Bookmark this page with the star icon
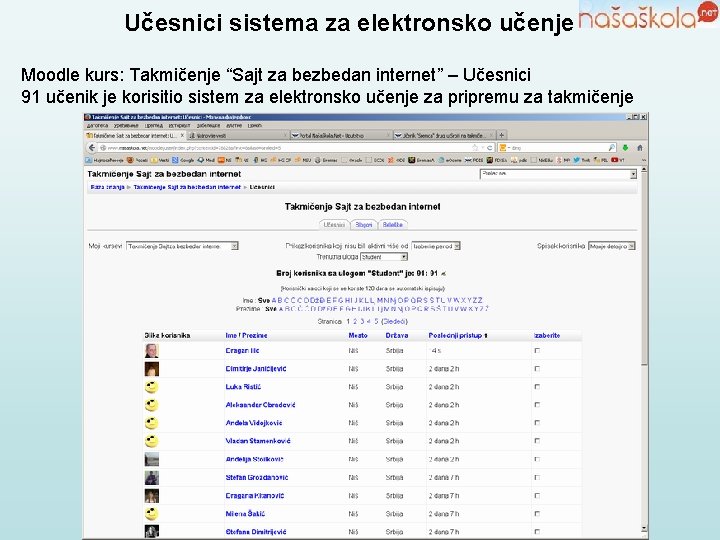Image resolution: width=720 pixels, height=540 pixels. click(x=475, y=148)
